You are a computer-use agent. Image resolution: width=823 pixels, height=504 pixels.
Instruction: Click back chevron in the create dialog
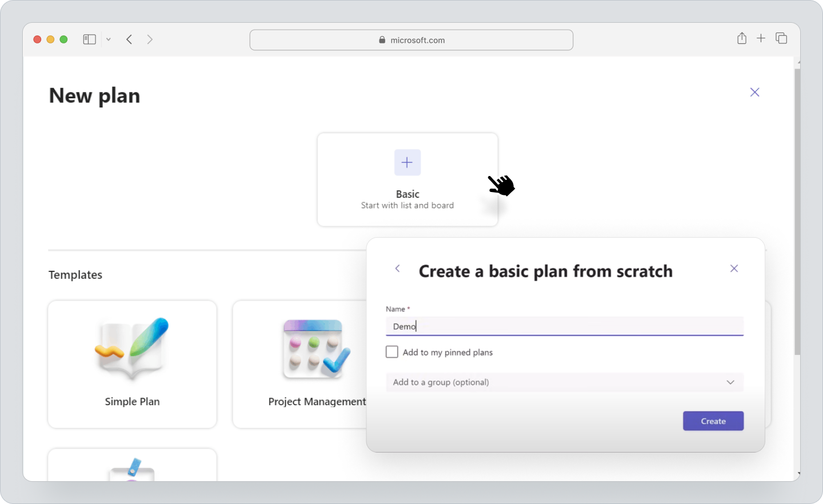398,269
